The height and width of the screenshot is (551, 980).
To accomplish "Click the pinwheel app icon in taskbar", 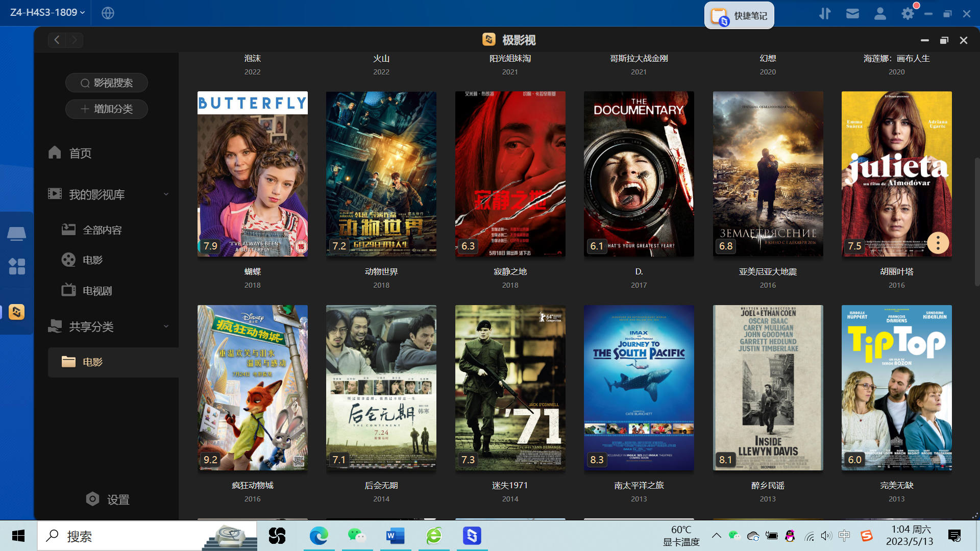I will (x=277, y=536).
